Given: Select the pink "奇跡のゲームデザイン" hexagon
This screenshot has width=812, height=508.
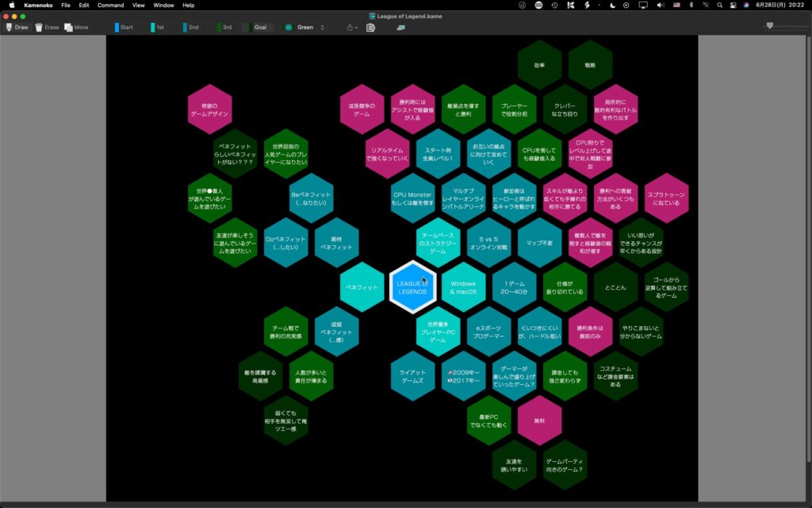Looking at the screenshot, I should click(x=209, y=110).
